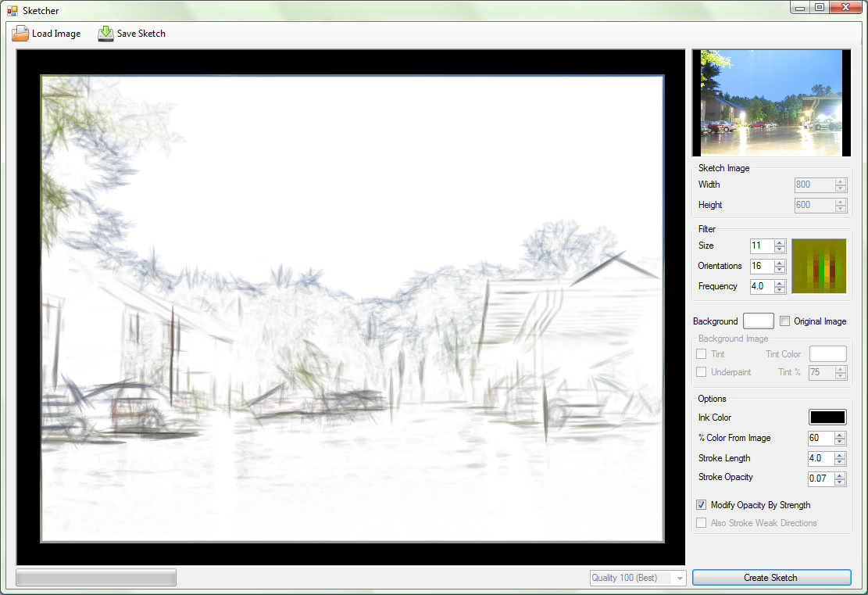868x595 pixels.
Task: Open the Quality 100 (Best) dropdown
Action: 679,578
